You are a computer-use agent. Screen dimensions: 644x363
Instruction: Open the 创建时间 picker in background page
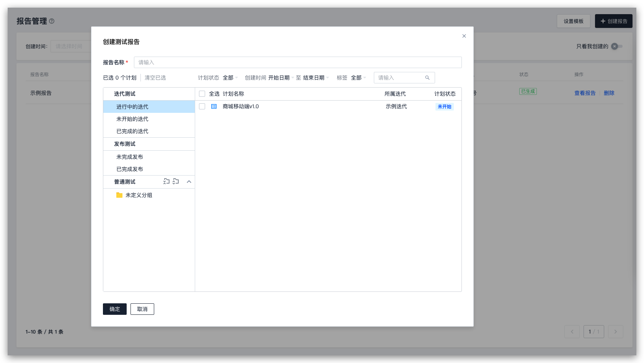71,46
